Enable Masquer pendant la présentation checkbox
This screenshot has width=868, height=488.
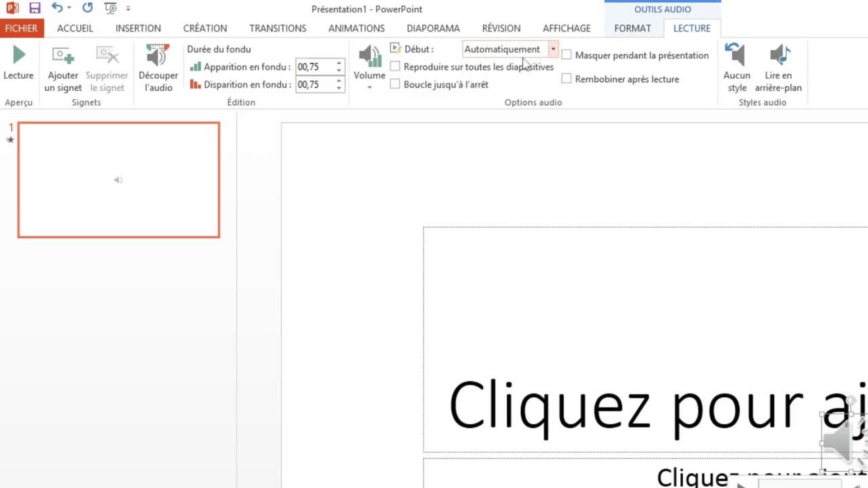point(566,55)
